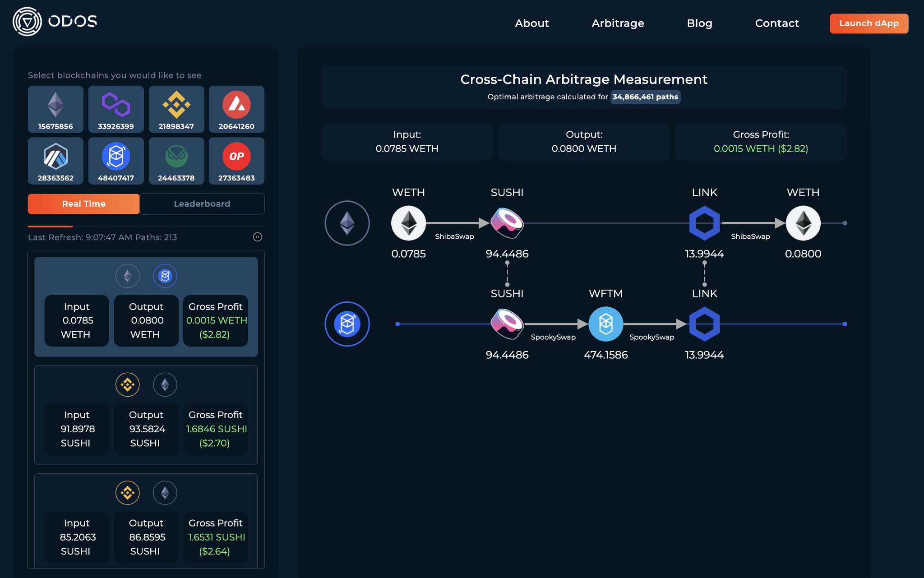Select the Polygon blockchain icon
This screenshot has width=924, height=578.
115,108
